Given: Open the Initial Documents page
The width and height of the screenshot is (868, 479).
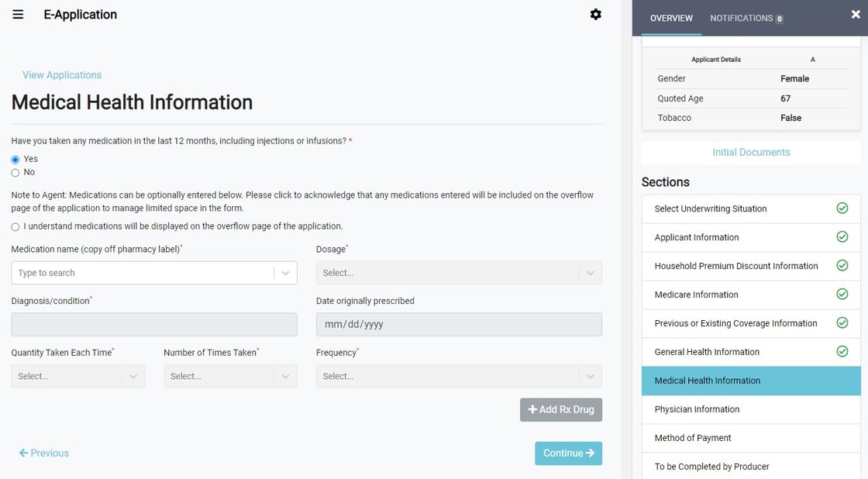Looking at the screenshot, I should click(x=750, y=152).
